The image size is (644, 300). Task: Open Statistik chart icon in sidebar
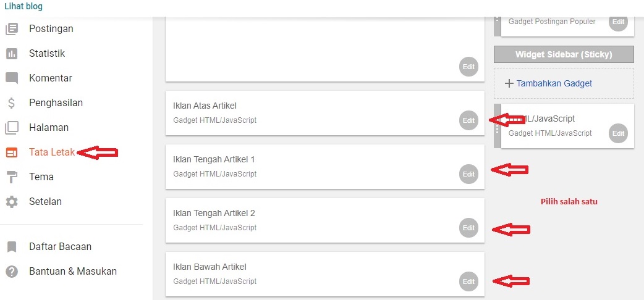(x=12, y=54)
